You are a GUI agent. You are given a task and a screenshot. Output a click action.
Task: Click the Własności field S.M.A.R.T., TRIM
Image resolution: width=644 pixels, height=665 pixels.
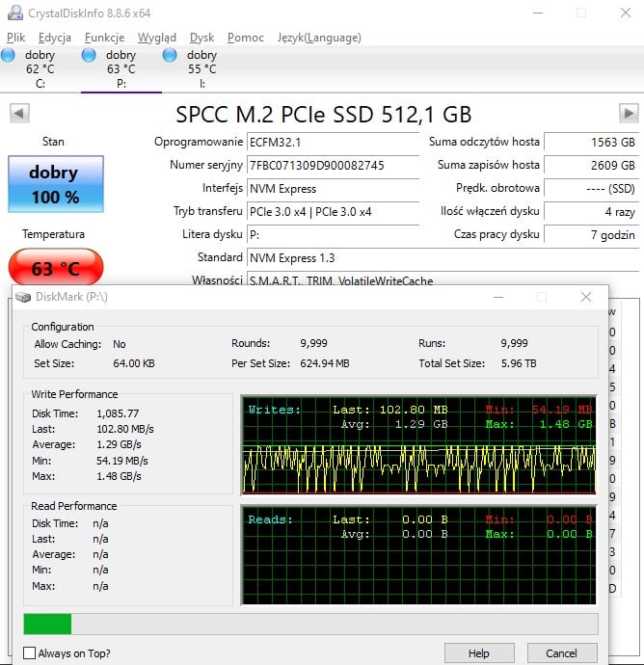[443, 279]
